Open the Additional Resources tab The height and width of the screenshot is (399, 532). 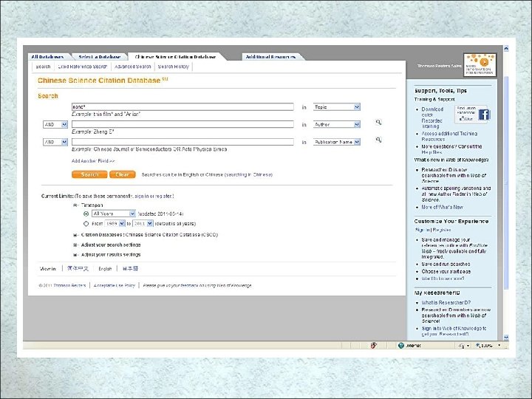(x=270, y=57)
